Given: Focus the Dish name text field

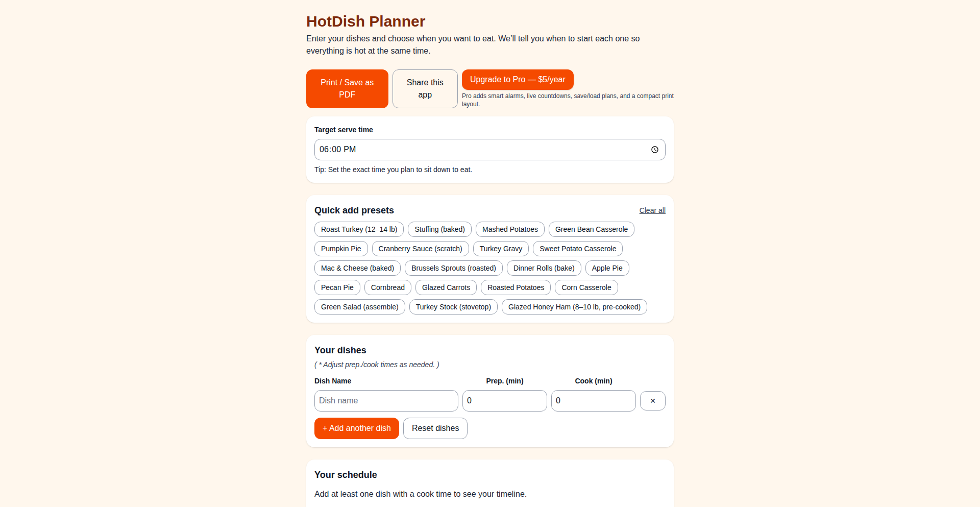Looking at the screenshot, I should (386, 401).
